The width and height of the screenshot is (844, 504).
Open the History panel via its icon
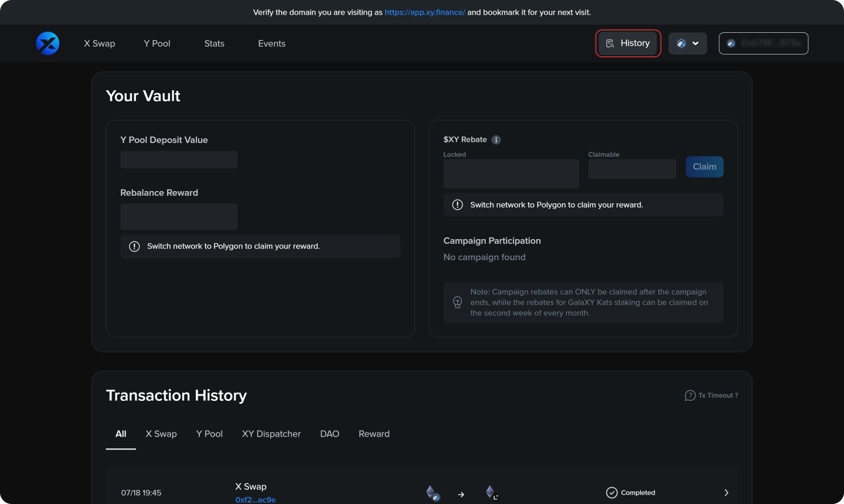click(611, 43)
